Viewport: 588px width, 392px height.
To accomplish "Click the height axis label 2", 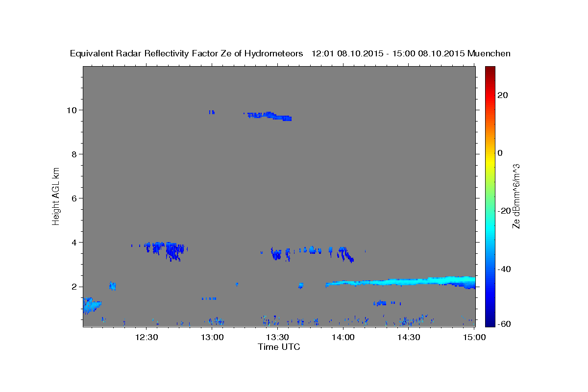I will tap(75, 287).
